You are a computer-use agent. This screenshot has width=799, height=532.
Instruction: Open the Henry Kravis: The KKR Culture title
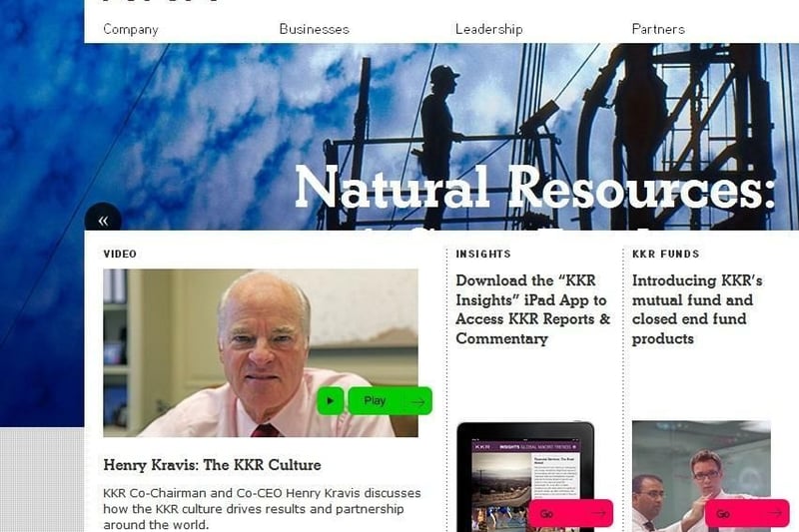point(212,465)
